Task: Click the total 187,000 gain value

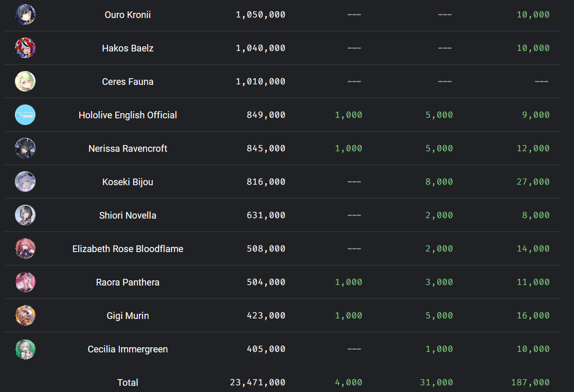Action: tap(530, 383)
